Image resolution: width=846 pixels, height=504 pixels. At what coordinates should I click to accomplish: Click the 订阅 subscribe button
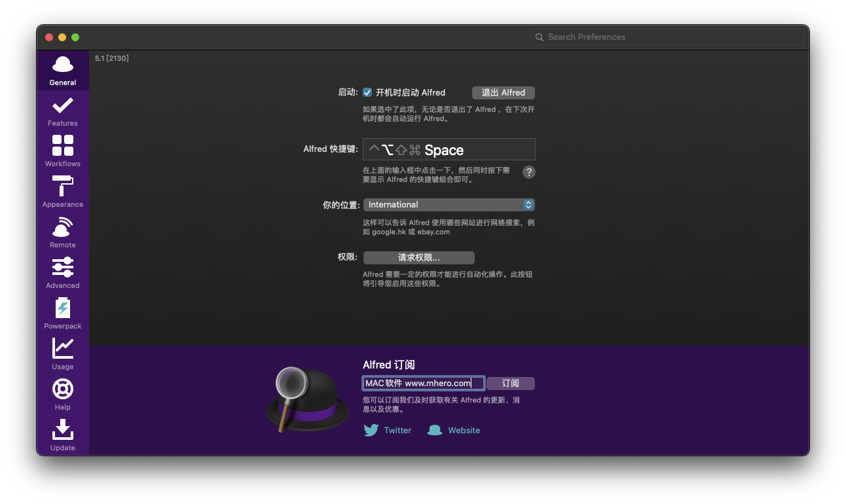(x=511, y=384)
